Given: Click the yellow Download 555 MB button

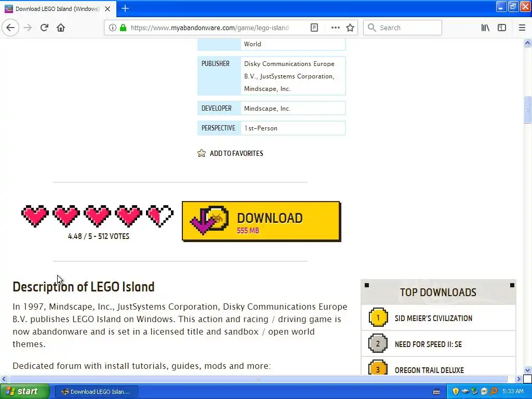Looking at the screenshot, I should click(261, 221).
